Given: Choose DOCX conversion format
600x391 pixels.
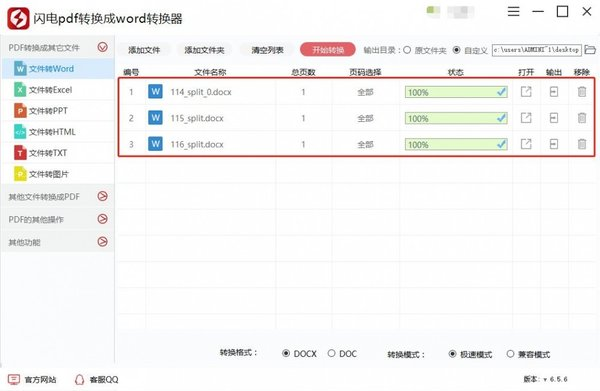Looking at the screenshot, I should coord(286,353).
